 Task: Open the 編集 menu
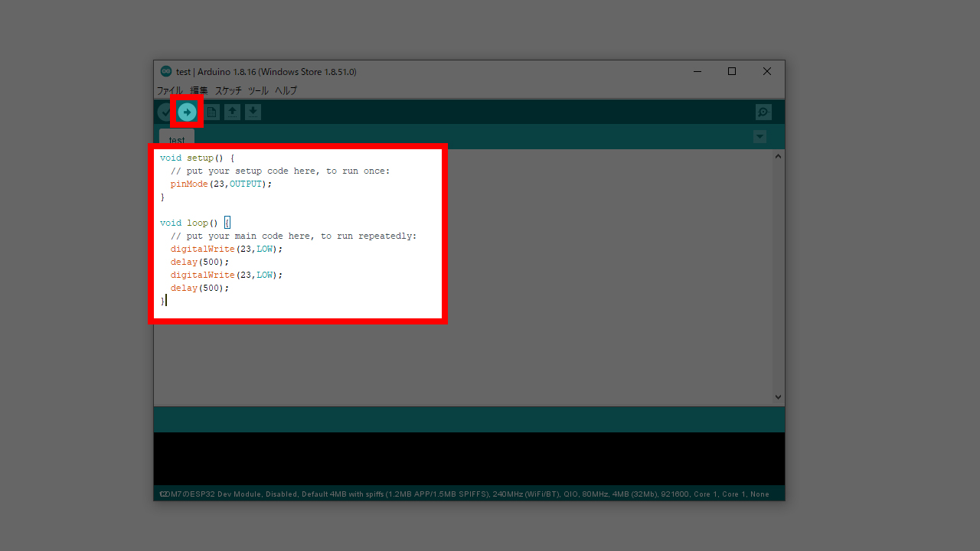199,90
